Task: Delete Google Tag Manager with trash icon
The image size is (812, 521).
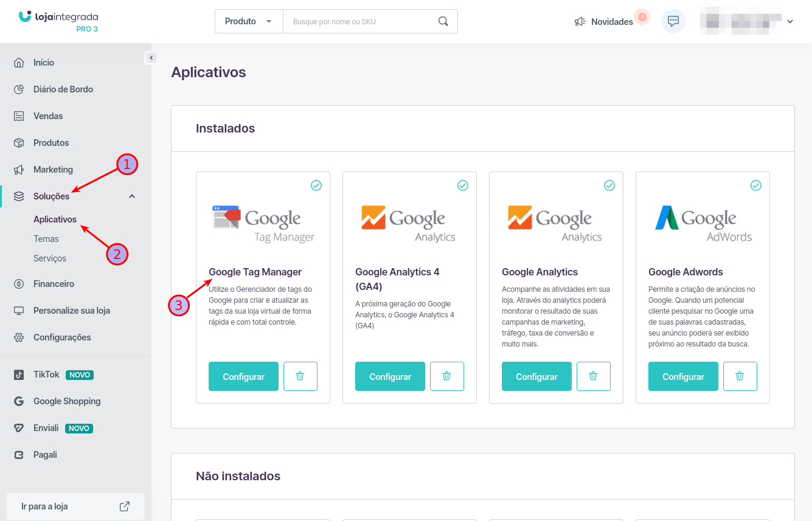Action: click(300, 376)
